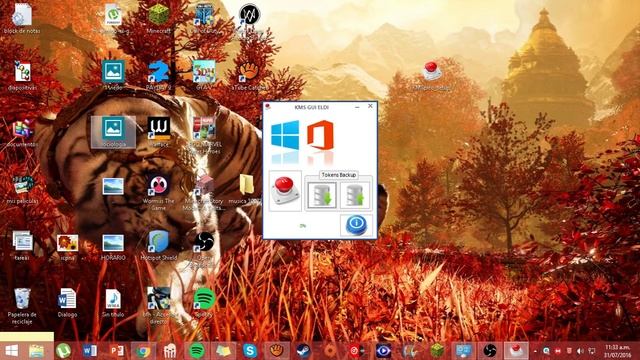Minimize the KMS GUI ELDI window
640x360 pixels.
coord(358,107)
